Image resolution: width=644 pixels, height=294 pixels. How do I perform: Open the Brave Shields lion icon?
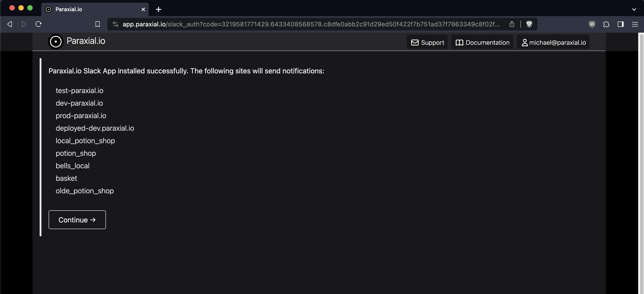point(529,24)
